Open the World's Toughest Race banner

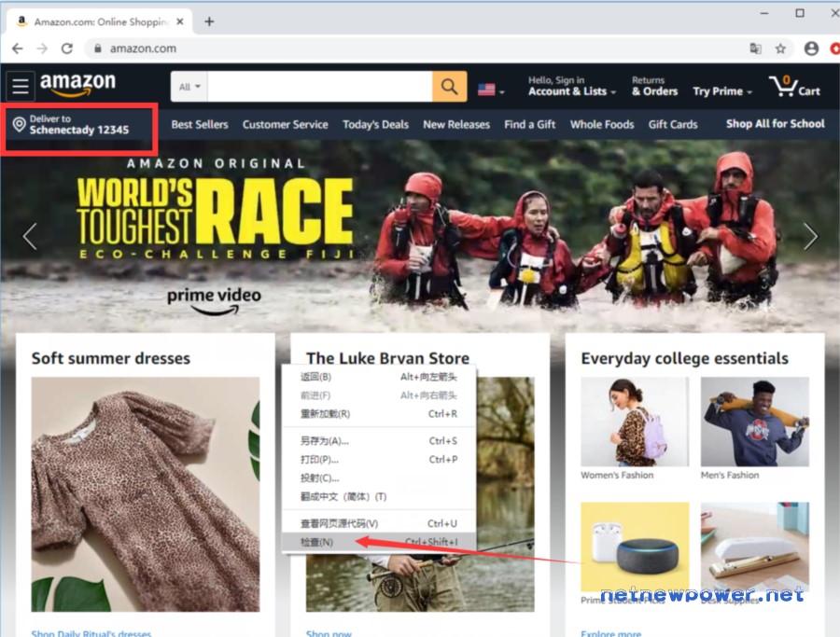[x=420, y=236]
